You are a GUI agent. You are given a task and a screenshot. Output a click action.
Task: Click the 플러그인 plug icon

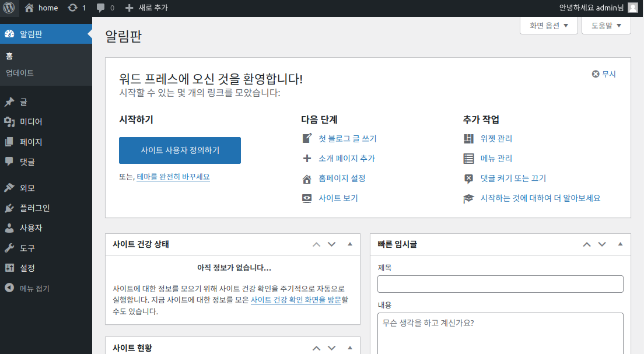9,208
